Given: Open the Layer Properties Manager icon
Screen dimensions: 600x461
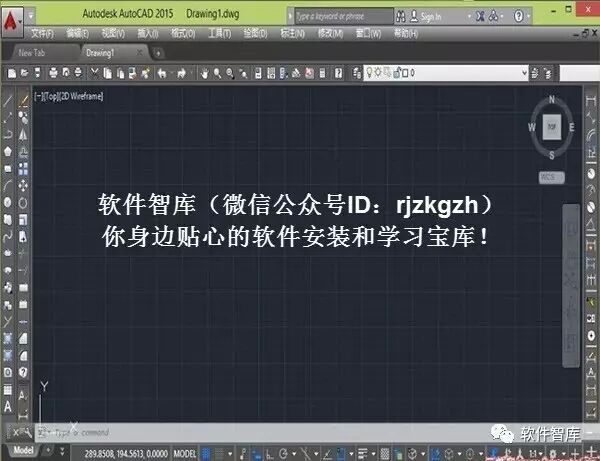Looking at the screenshot, I should pyautogui.click(x=357, y=73).
